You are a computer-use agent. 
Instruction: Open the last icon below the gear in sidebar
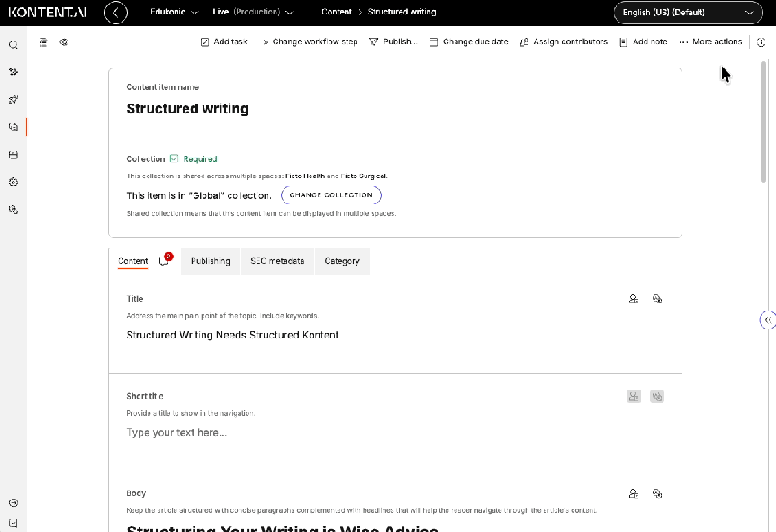pos(14,210)
